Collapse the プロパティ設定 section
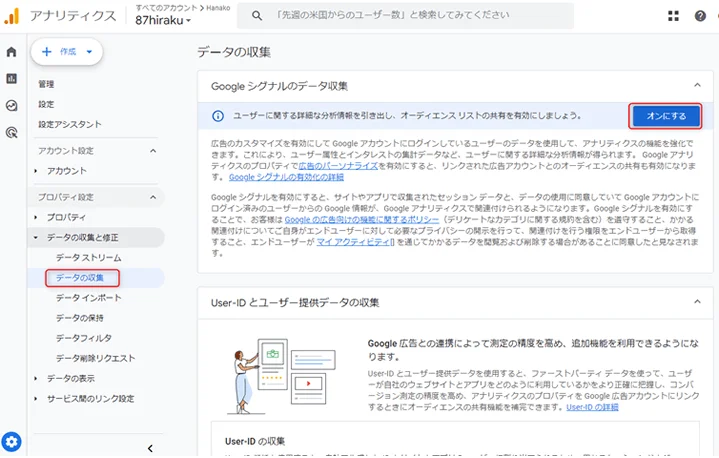Viewport: 719px width, 458px height. [153, 197]
